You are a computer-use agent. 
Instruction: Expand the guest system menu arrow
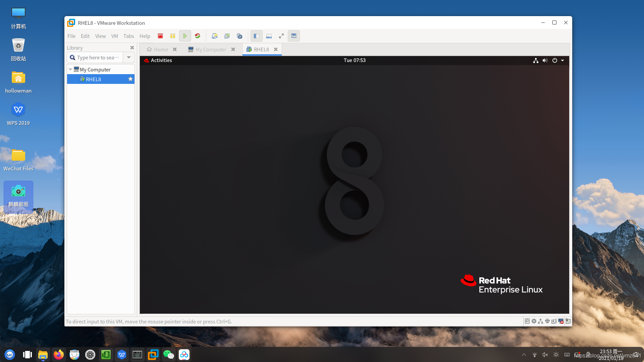coord(562,60)
